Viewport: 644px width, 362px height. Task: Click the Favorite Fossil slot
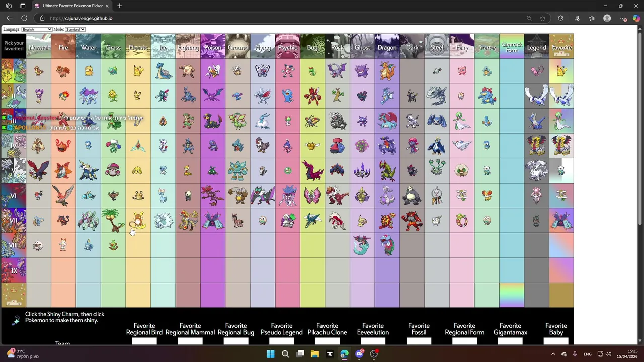point(419,341)
